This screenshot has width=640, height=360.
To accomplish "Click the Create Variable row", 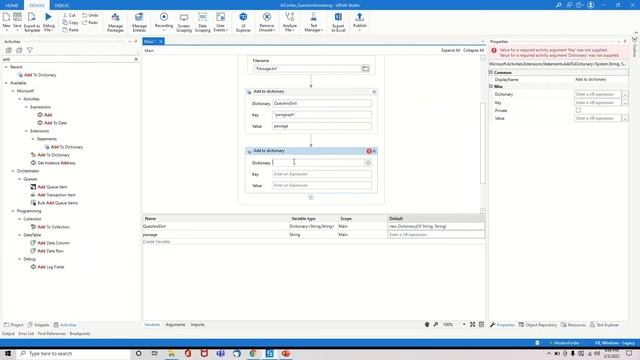I will [x=157, y=242].
